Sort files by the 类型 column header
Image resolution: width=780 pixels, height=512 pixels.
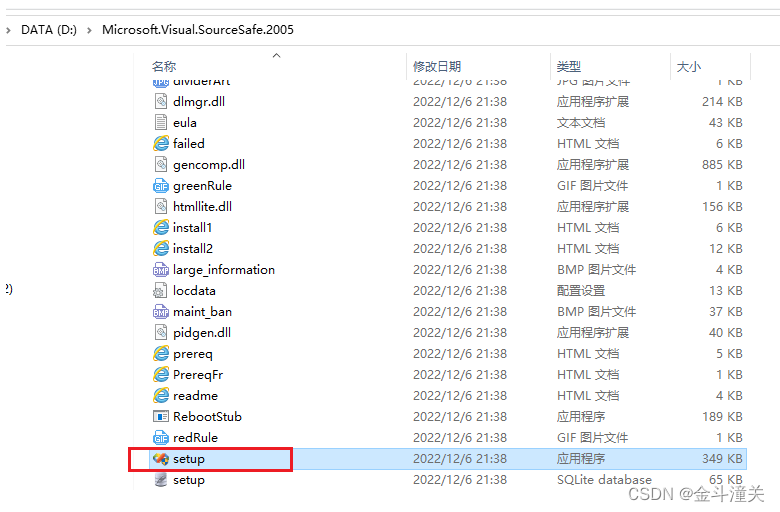569,66
